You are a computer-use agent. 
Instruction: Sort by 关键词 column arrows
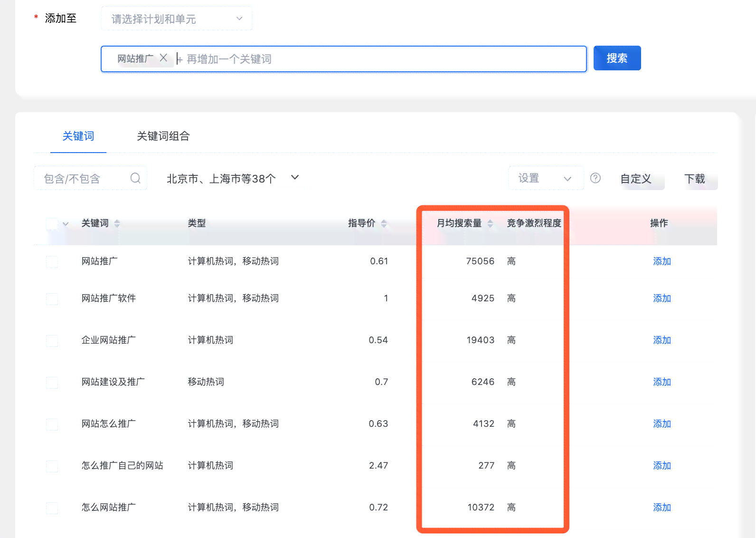(x=117, y=223)
